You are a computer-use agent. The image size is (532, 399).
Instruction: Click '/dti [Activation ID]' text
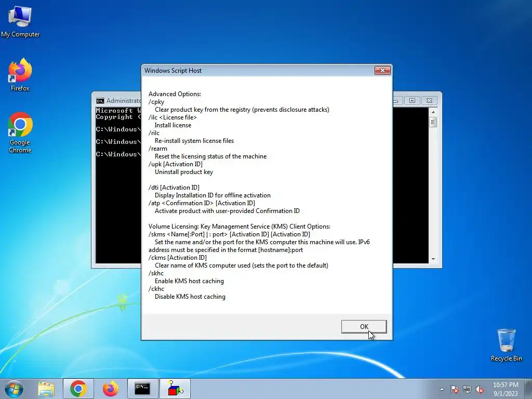click(x=174, y=188)
